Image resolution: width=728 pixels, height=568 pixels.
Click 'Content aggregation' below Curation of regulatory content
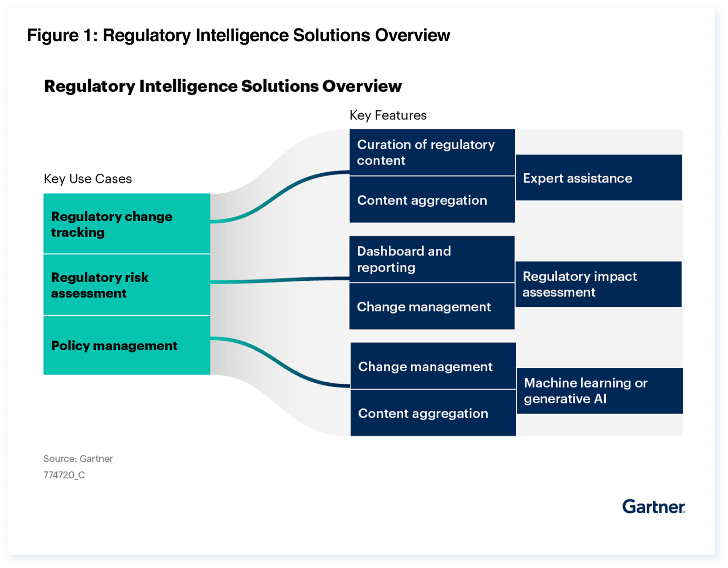click(x=432, y=200)
